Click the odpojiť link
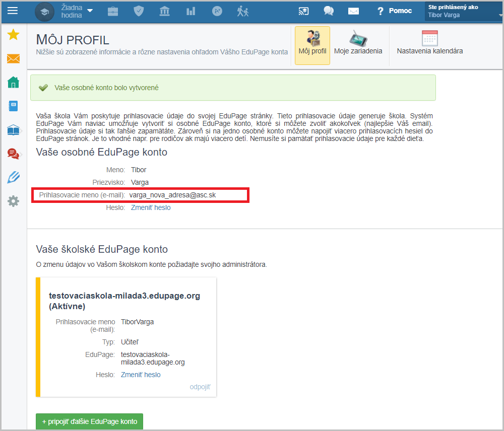Screen dimensions: 504x431 pyautogui.click(x=200, y=387)
